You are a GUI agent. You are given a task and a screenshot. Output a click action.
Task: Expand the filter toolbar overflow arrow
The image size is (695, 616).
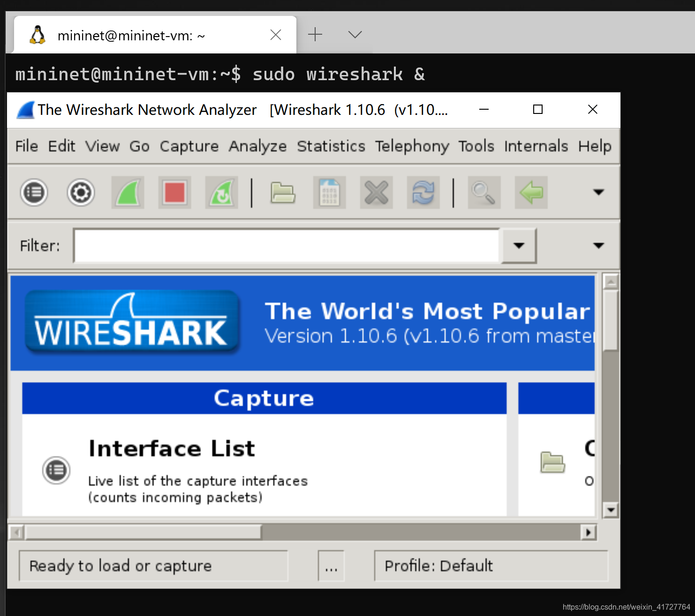pos(598,246)
